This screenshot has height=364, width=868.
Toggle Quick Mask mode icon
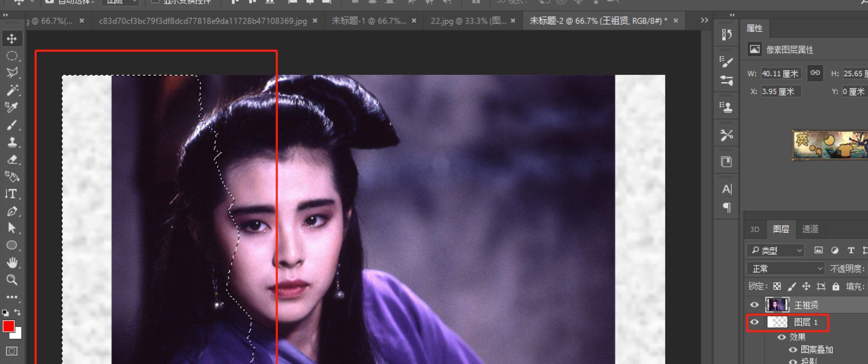(11, 351)
